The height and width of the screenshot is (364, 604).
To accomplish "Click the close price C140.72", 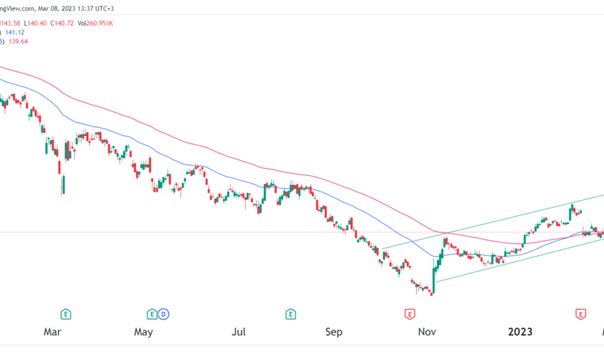I will click(x=62, y=23).
